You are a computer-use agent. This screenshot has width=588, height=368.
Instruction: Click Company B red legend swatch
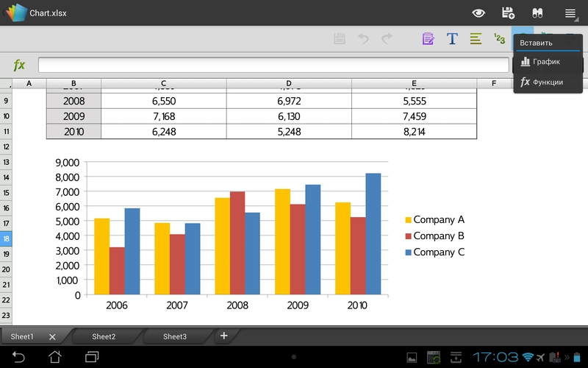tap(409, 236)
